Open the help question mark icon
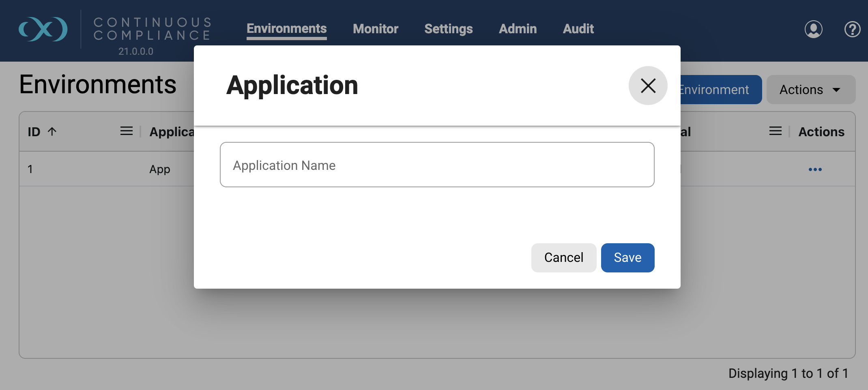868x390 pixels. pyautogui.click(x=852, y=29)
